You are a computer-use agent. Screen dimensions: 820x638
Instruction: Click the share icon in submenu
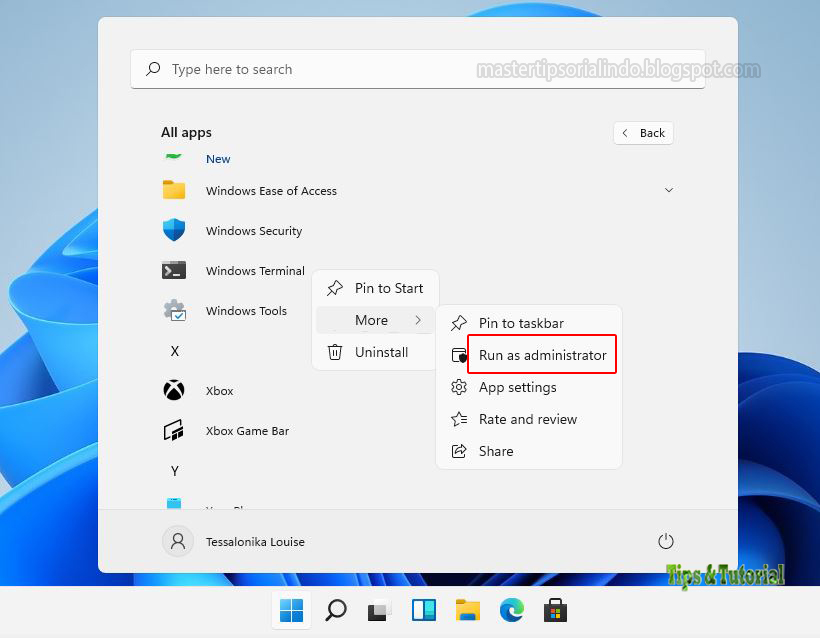(459, 451)
